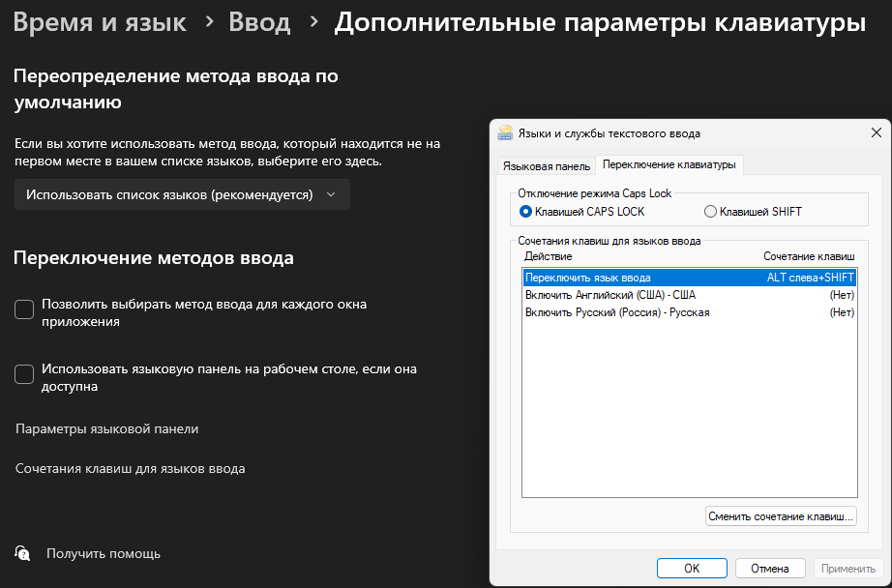This screenshot has width=892, height=588.
Task: Click Сменить сочетание клавиш button
Action: pyautogui.click(x=781, y=516)
